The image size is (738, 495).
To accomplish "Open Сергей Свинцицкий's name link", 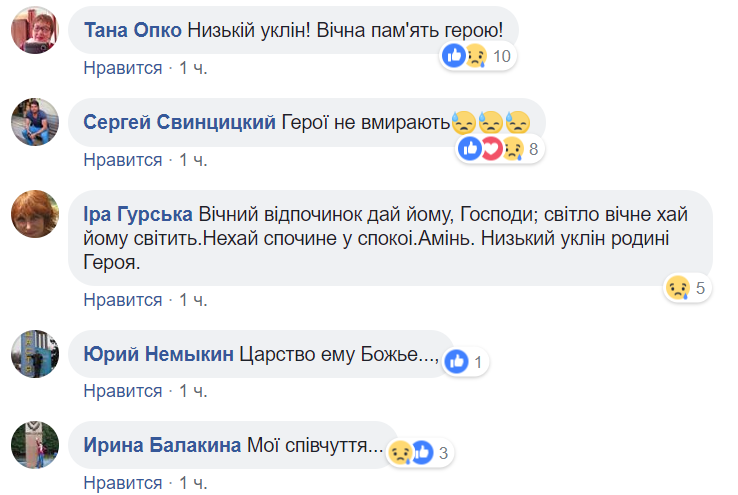I will tap(179, 122).
